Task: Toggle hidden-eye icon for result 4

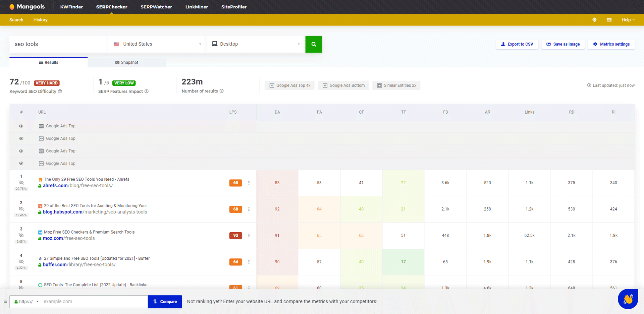Action: point(21,261)
